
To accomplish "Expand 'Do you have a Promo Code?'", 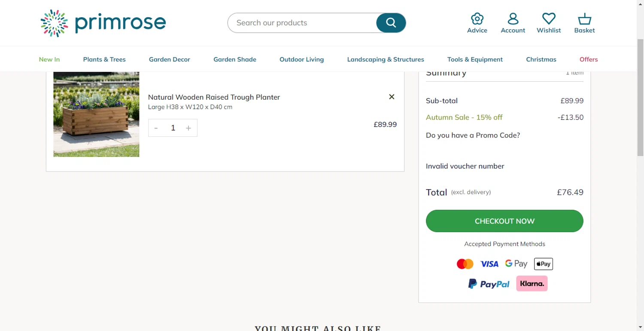I will point(473,135).
